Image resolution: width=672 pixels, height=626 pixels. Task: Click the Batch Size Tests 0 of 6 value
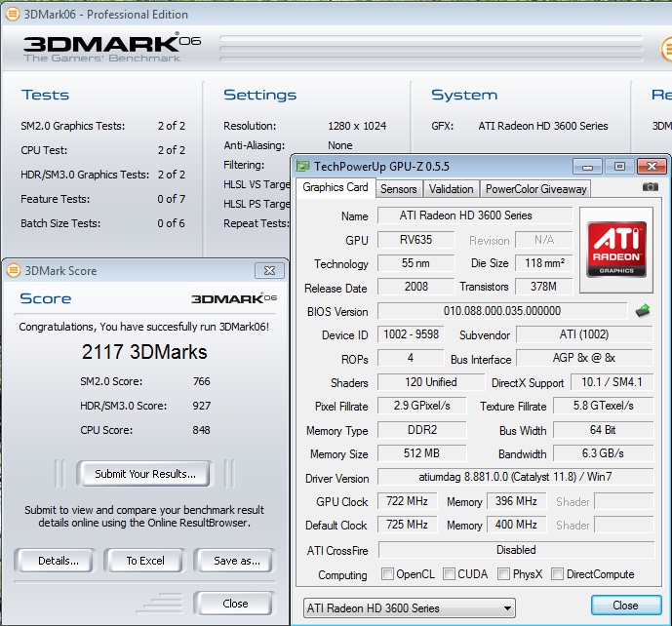click(171, 223)
